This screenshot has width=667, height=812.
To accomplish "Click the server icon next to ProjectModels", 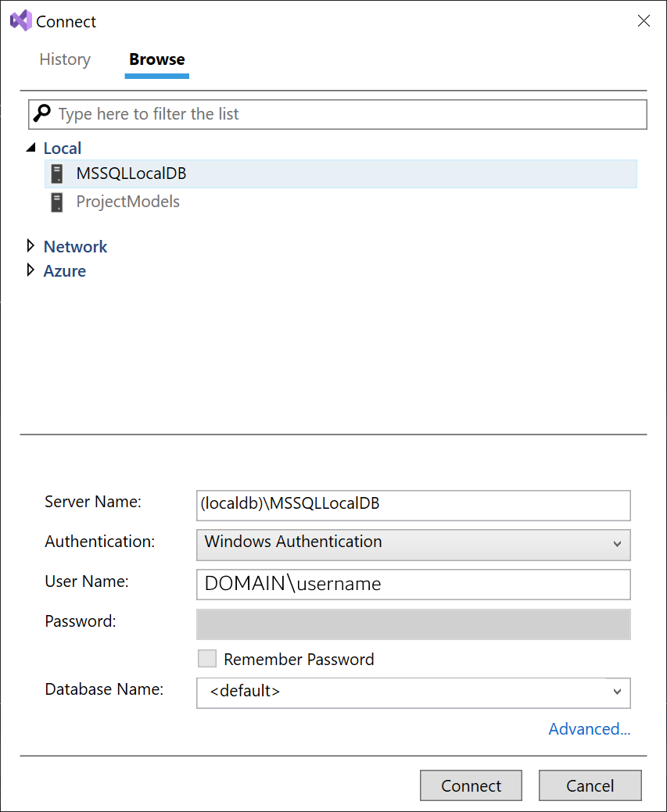I will coord(56,202).
